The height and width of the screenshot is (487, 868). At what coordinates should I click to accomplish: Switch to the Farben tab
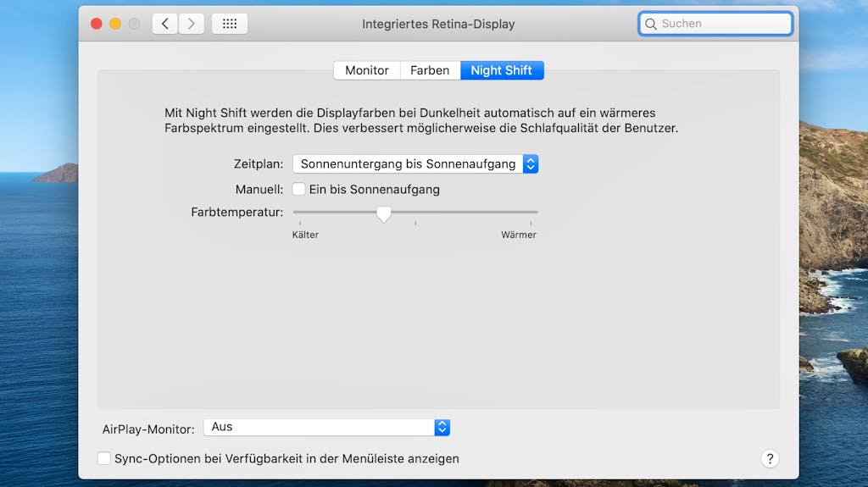pos(430,70)
